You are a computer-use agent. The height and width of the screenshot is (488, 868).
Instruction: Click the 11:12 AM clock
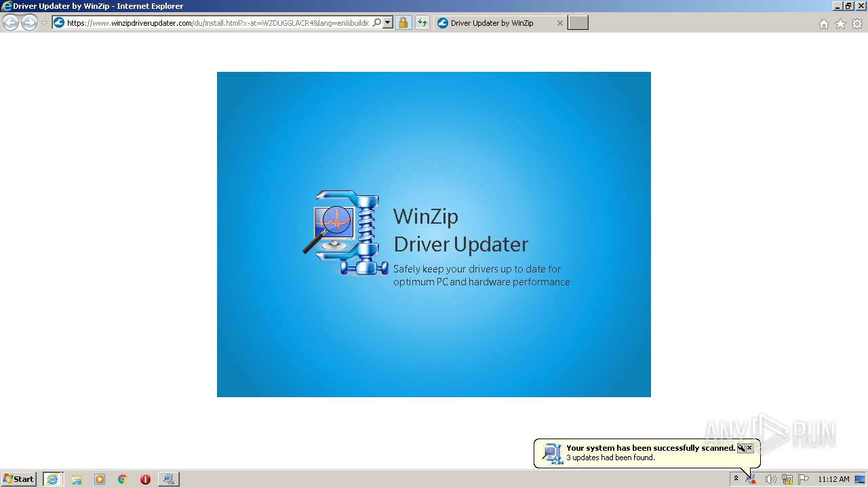(x=833, y=479)
